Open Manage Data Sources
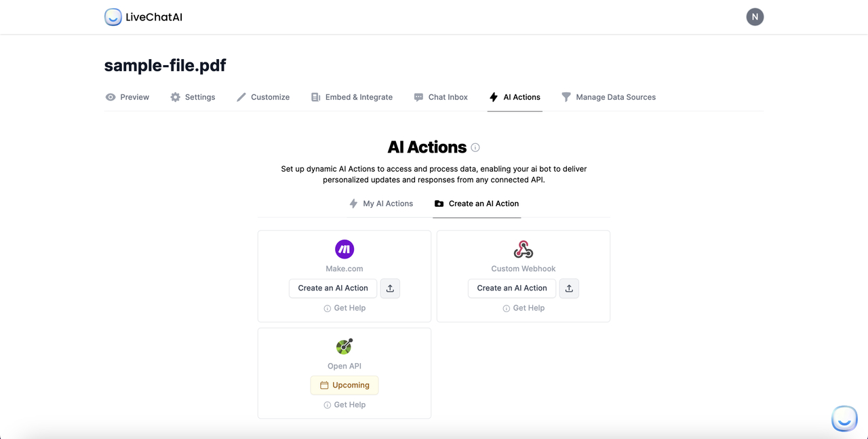The height and width of the screenshot is (439, 868). [x=608, y=97]
